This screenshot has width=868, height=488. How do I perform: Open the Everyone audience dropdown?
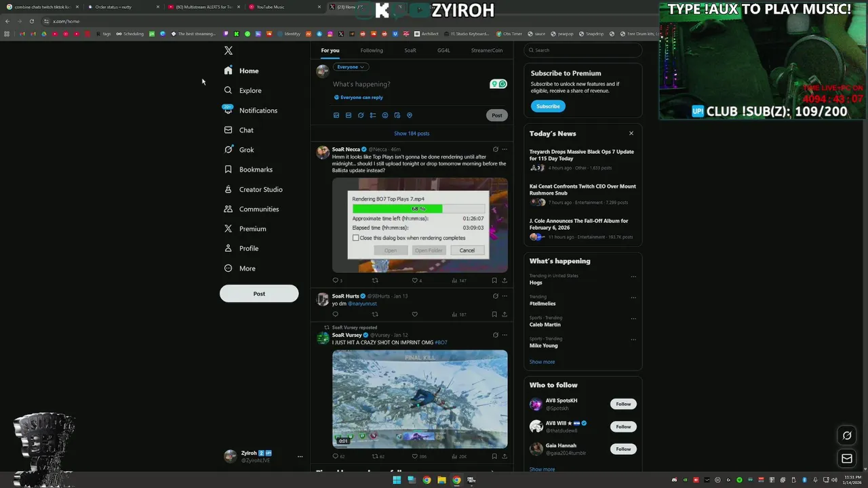351,67
